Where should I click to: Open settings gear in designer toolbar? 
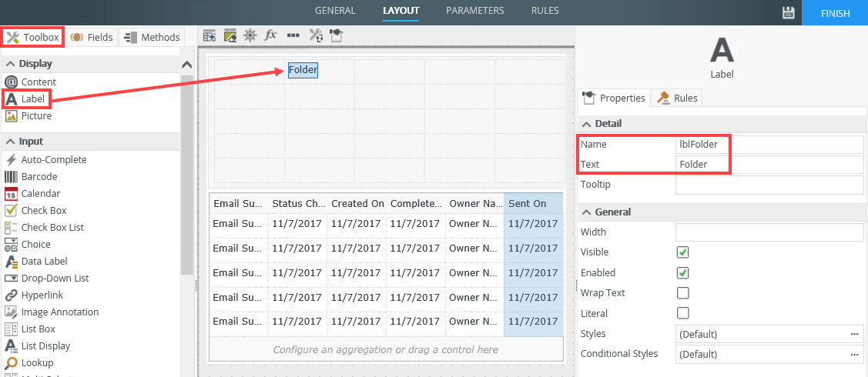pos(250,36)
